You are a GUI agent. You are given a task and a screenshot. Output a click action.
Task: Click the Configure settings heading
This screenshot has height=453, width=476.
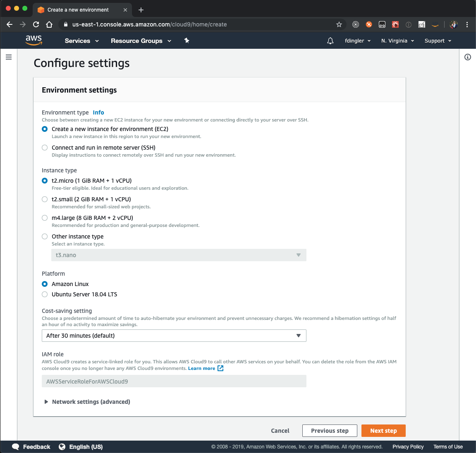[x=81, y=63]
